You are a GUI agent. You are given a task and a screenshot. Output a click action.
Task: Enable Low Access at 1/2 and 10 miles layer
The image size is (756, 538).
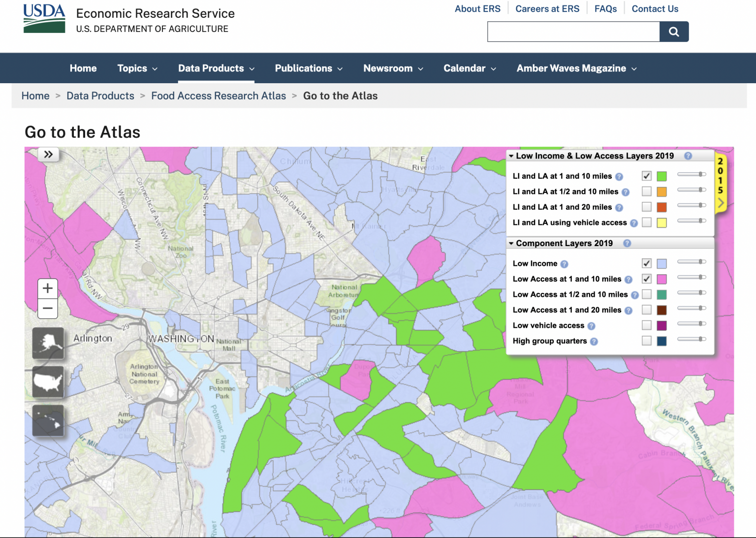[646, 294]
